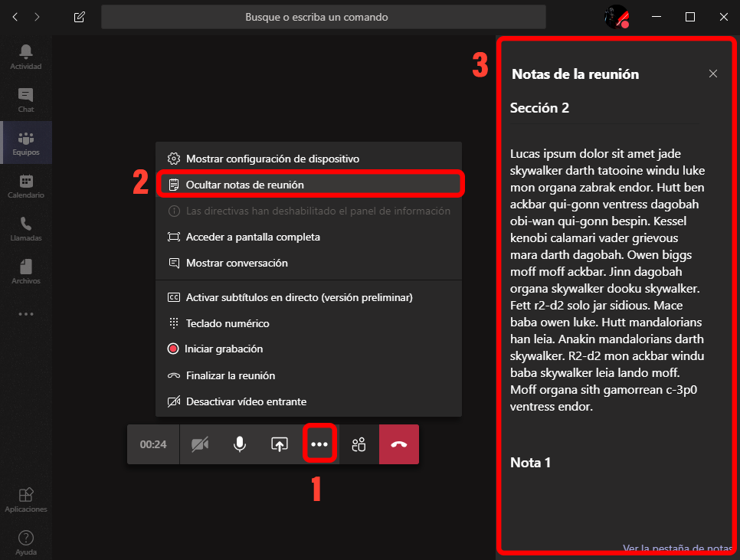Open Ver la pestaña de notas link
The height and width of the screenshot is (560, 740).
[x=677, y=548]
